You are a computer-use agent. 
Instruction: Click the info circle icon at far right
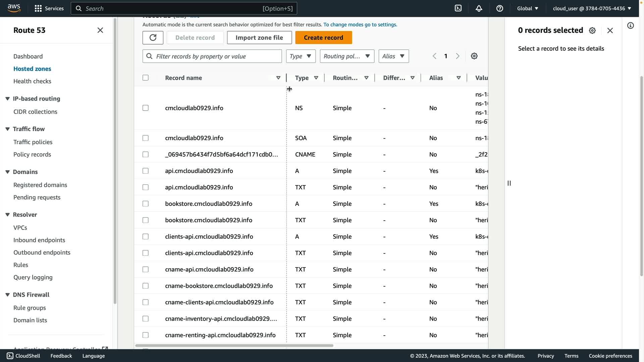[x=631, y=26]
